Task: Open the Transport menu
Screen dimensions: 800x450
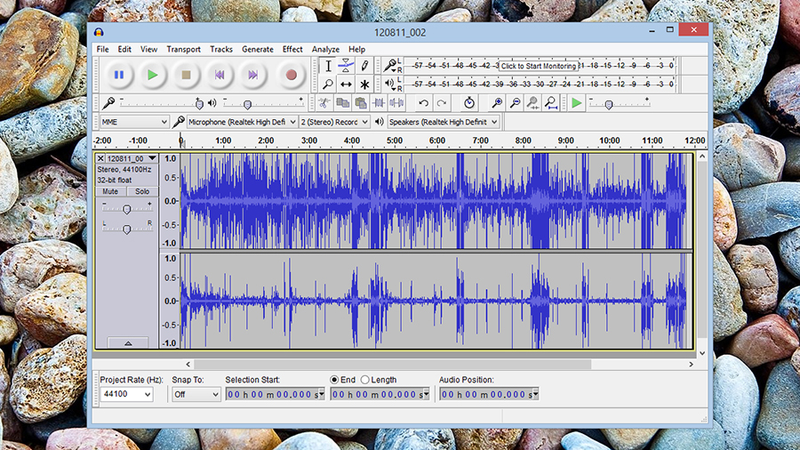Action: (183, 49)
